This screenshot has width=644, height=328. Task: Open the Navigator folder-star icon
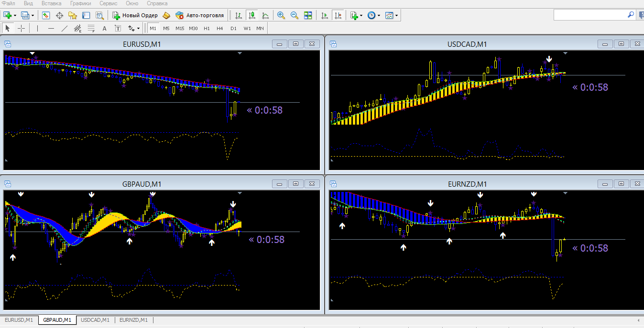point(73,15)
